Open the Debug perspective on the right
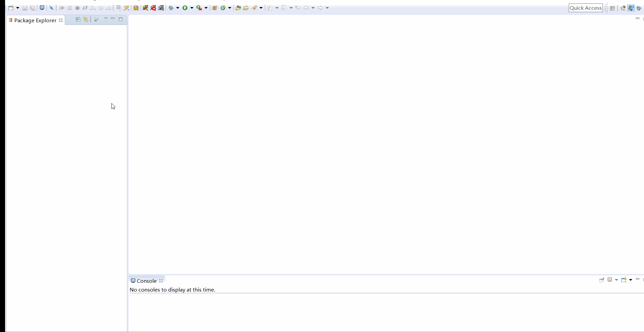 tap(638, 8)
